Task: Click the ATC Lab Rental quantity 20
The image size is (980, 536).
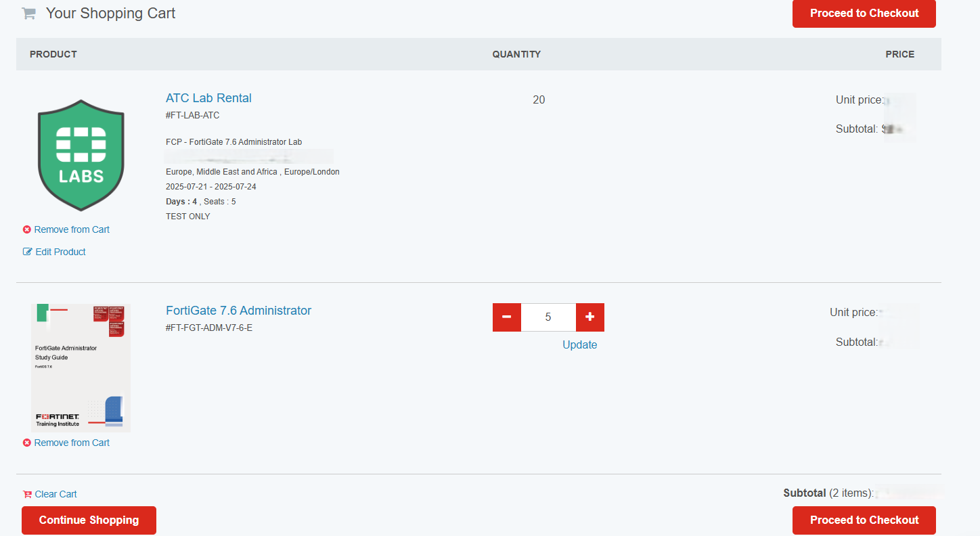Action: [x=539, y=100]
